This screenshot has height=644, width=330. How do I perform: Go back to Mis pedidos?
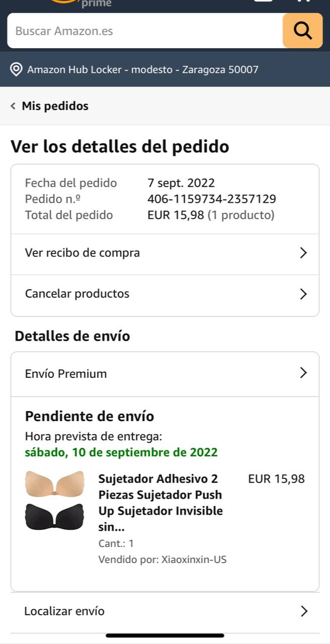[x=55, y=106]
